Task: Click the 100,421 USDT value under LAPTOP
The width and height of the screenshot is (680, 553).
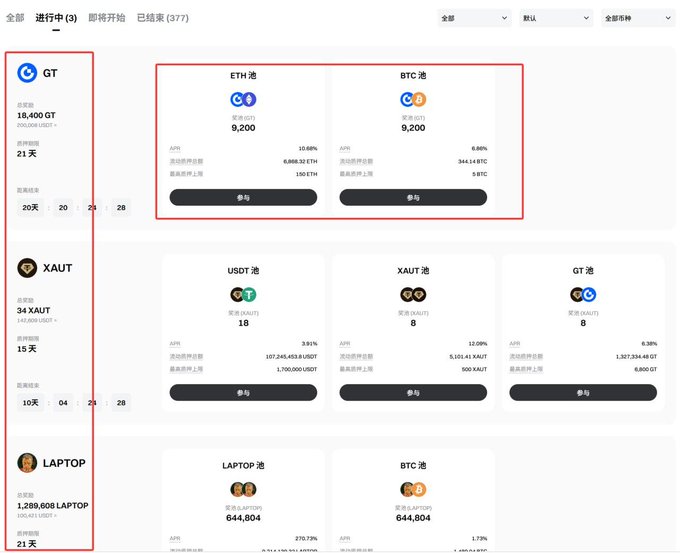Action: 36,515
